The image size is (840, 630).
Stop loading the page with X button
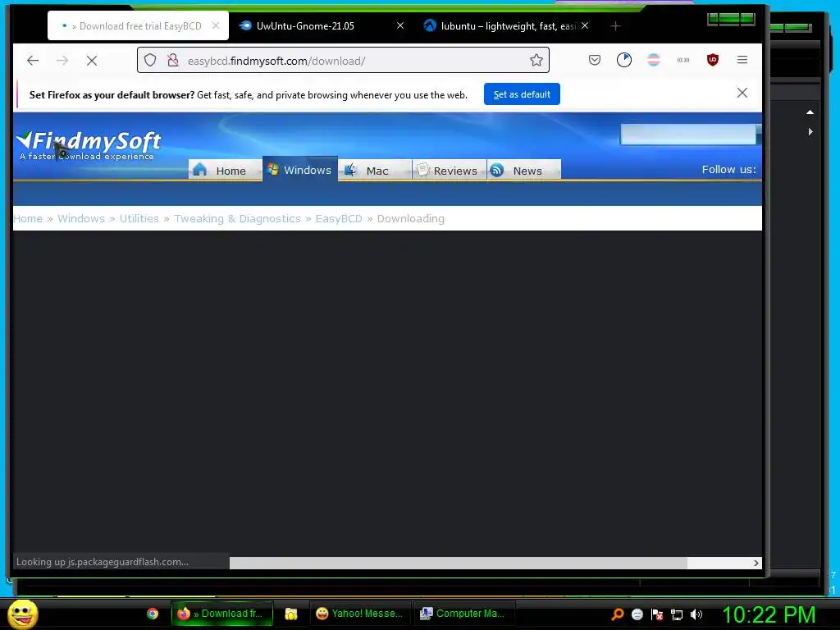[x=92, y=61]
